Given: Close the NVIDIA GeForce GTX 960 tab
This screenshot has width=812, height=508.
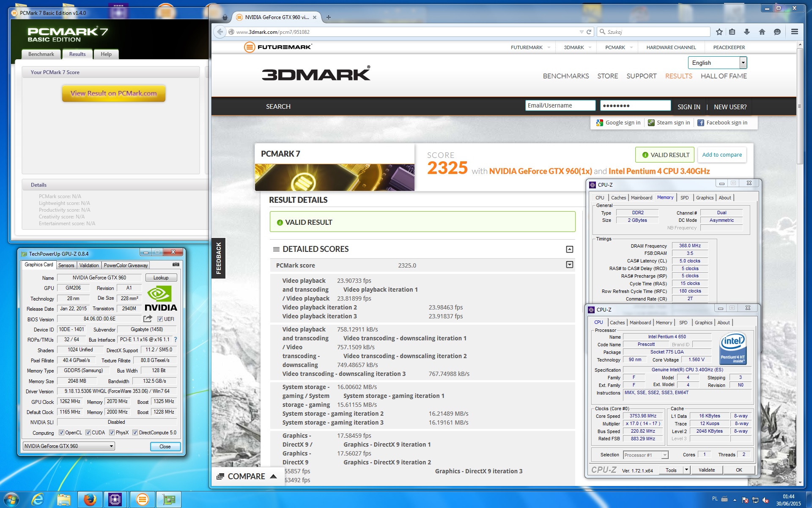Looking at the screenshot, I should [x=314, y=17].
